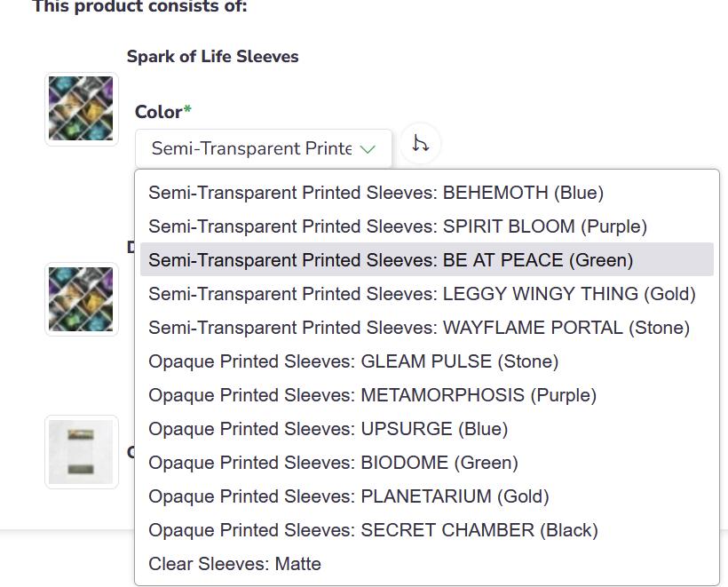Click the Color field label

click(x=159, y=112)
